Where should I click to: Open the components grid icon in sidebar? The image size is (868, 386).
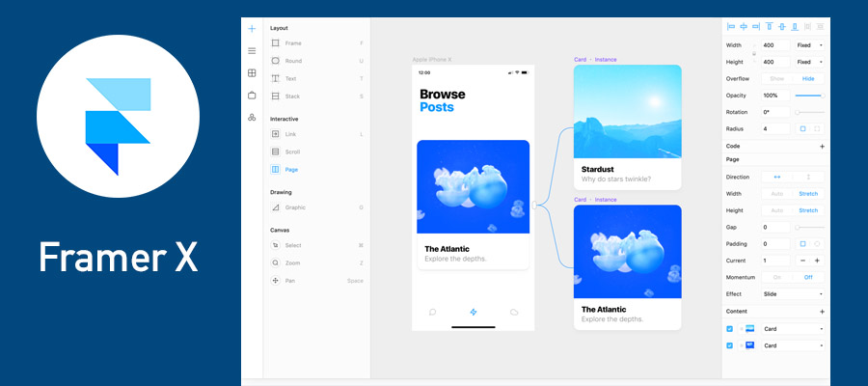(252, 73)
